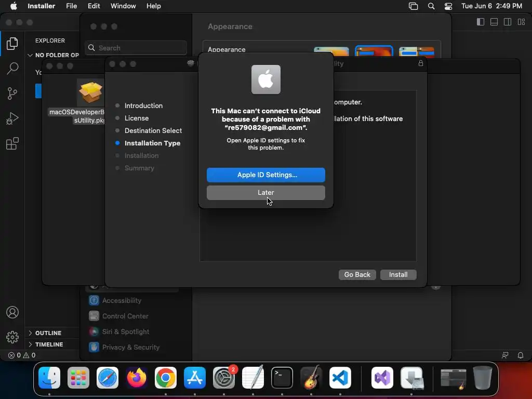Click Install in Installer window
The height and width of the screenshot is (399, 532).
point(398,274)
